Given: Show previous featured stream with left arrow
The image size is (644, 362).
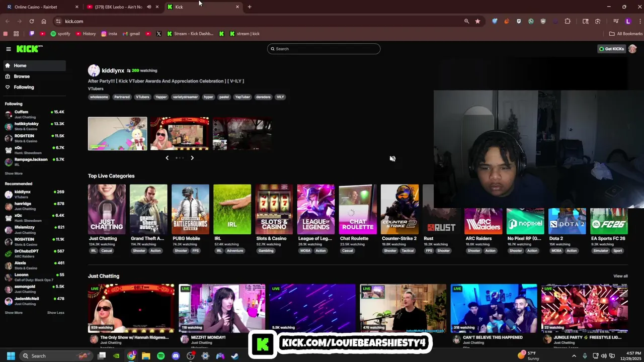Looking at the screenshot, I should [x=167, y=158].
